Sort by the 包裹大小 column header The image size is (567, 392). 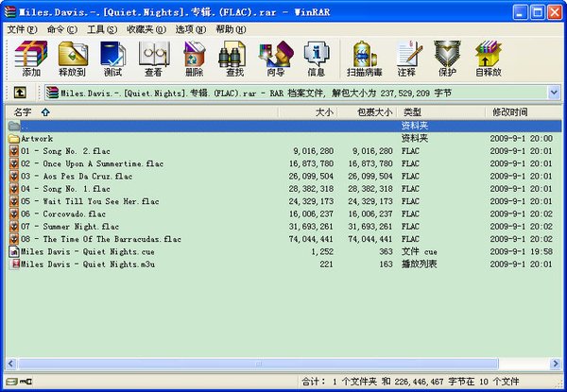pyautogui.click(x=368, y=112)
